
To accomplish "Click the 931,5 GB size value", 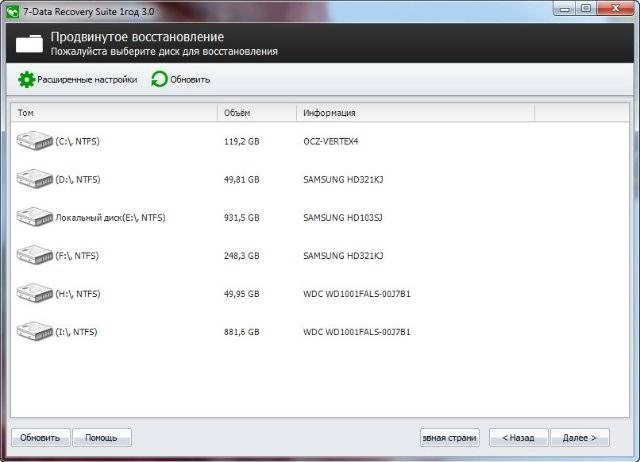I will tap(242, 218).
